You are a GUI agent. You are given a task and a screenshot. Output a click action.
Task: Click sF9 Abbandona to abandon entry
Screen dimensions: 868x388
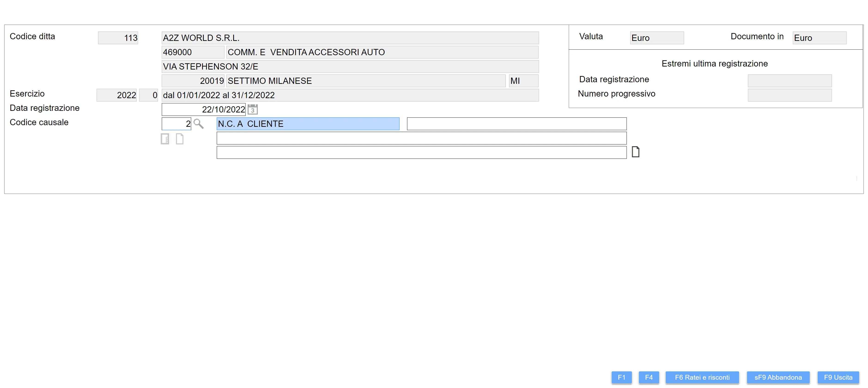coord(778,377)
